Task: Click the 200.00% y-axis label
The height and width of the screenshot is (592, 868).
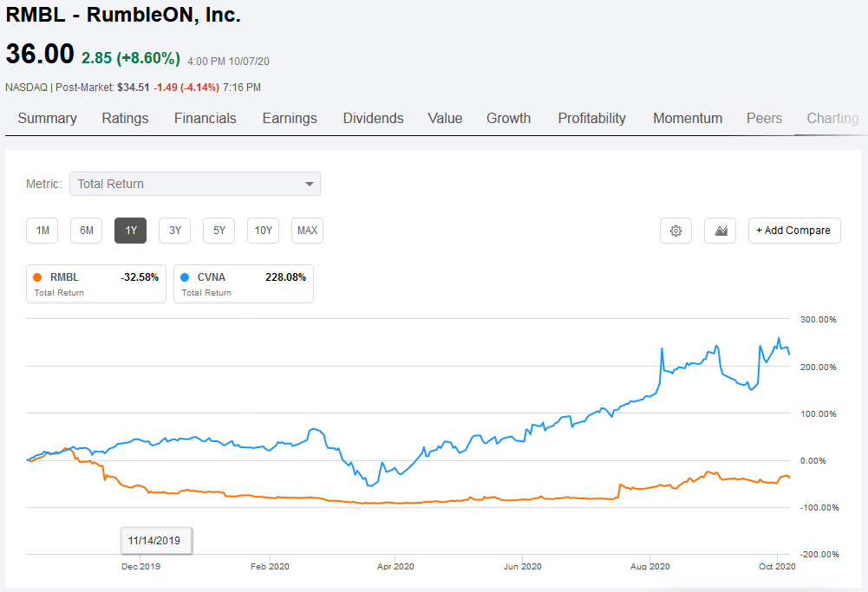Action: click(x=819, y=367)
